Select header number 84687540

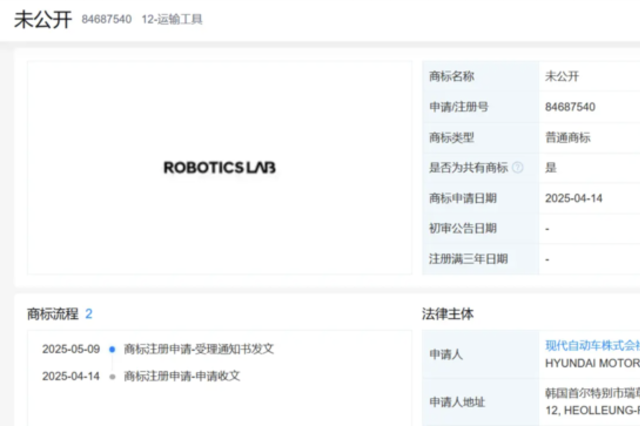(107, 19)
